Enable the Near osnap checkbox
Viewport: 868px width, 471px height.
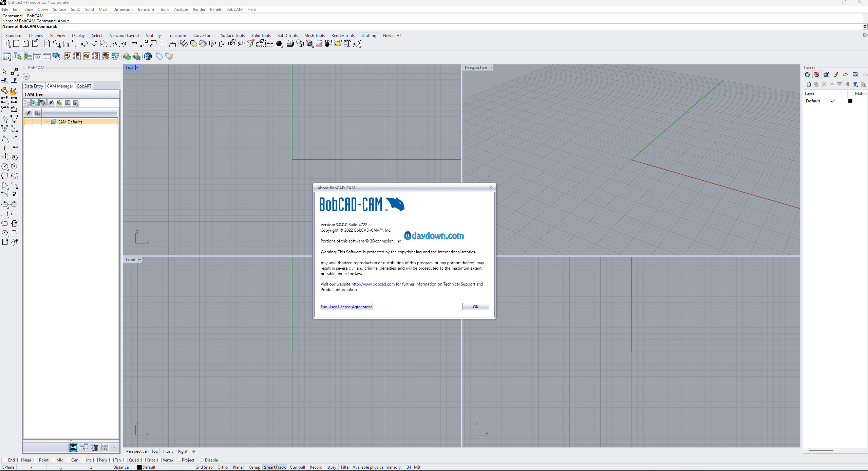(x=20, y=460)
